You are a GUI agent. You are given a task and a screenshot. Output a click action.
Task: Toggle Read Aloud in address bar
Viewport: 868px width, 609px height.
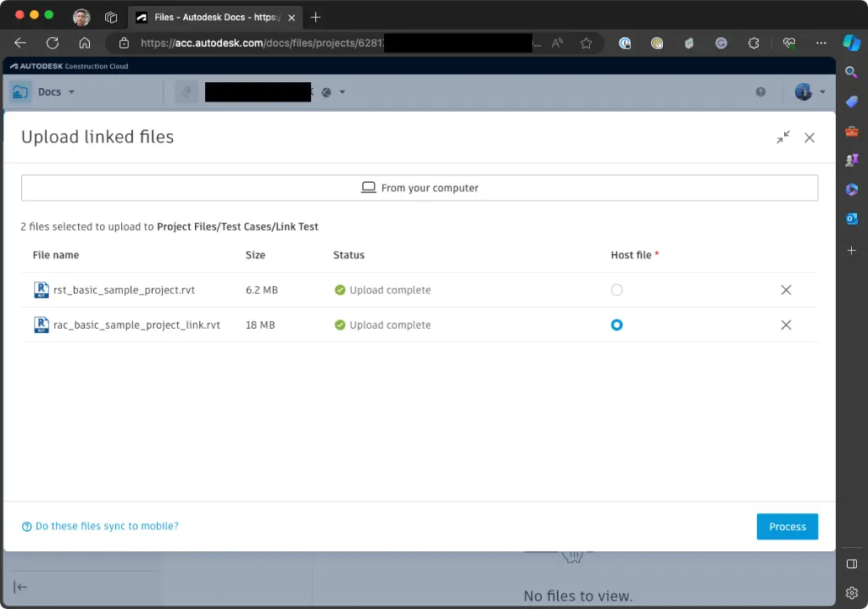tap(558, 43)
